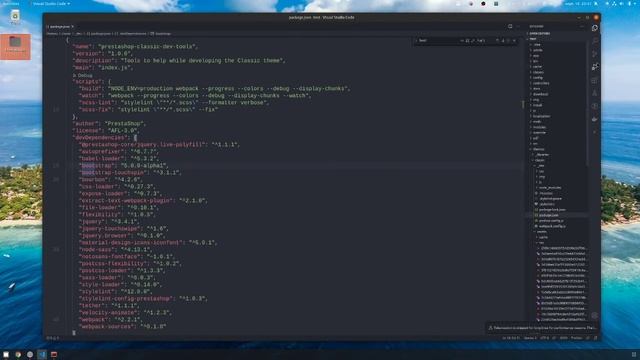Image resolution: width=640 pixels, height=360 pixels.
Task: Expand the node_modules folder in Explorer
Action: (x=549, y=188)
